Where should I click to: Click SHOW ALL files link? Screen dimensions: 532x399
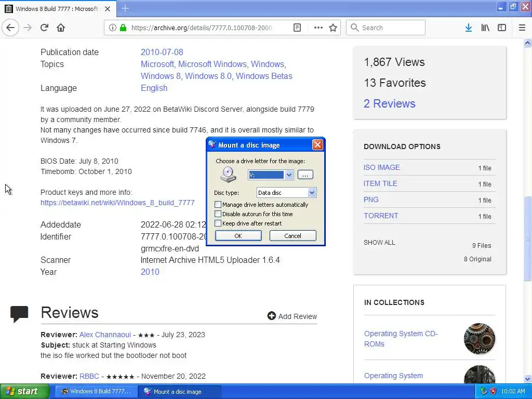pyautogui.click(x=379, y=243)
